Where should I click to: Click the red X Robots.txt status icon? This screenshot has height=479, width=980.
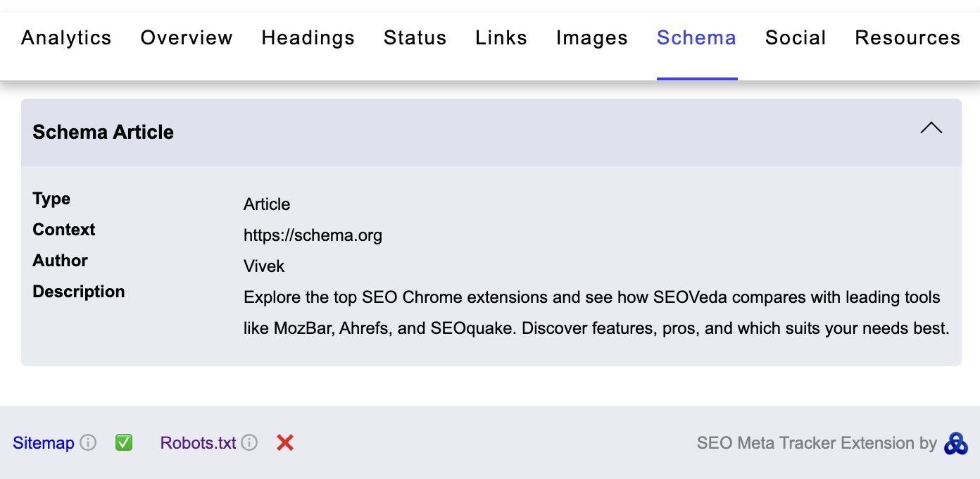coord(285,443)
